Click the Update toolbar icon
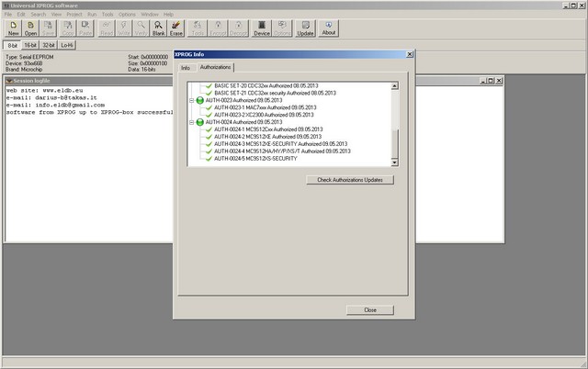Screen dimensions: 588x369 [305, 28]
